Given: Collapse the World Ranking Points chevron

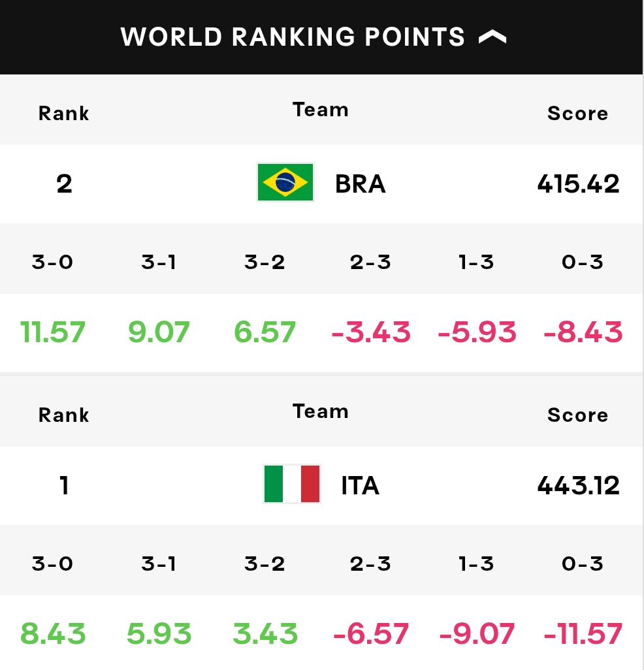Looking at the screenshot, I should (492, 37).
